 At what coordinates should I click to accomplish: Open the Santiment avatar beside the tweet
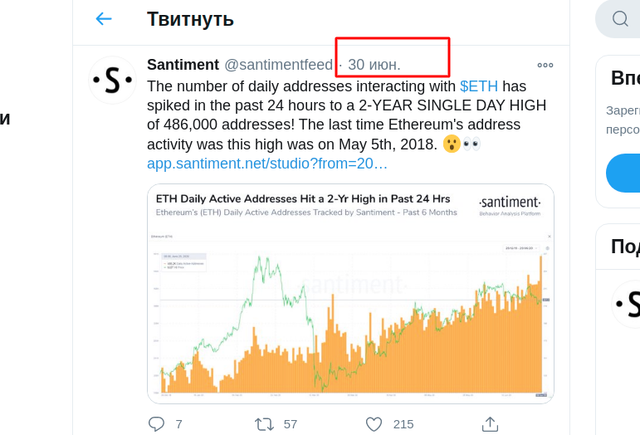click(x=112, y=80)
